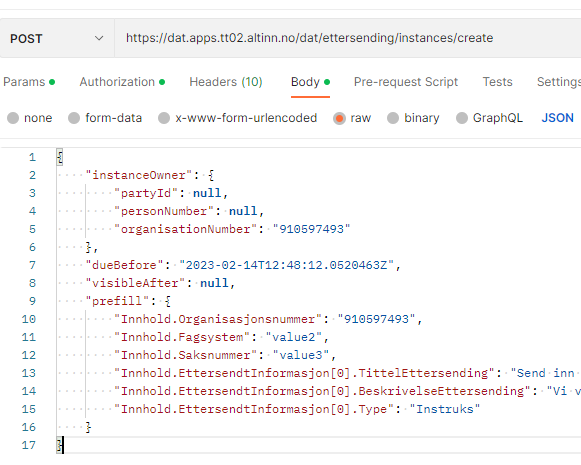This screenshot has height=465, width=581.
Task: Select the none body type radio
Action: (13, 118)
